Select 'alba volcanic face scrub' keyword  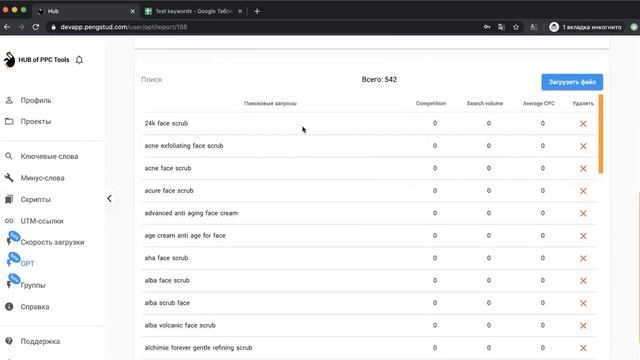coord(180,325)
